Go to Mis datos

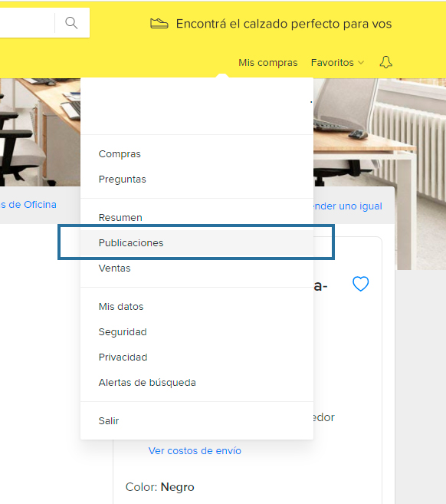[197, 306]
